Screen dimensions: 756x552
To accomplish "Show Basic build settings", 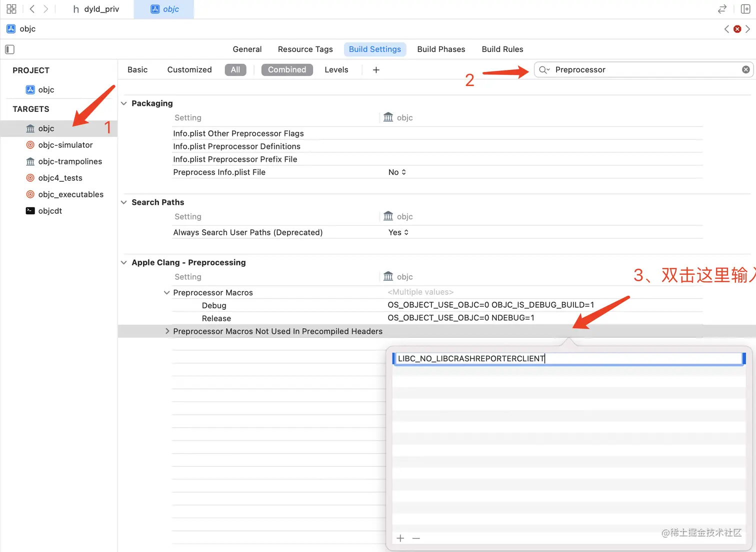I will (x=137, y=69).
